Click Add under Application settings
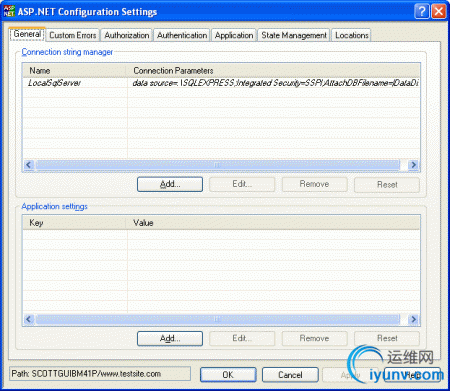 tap(170, 339)
